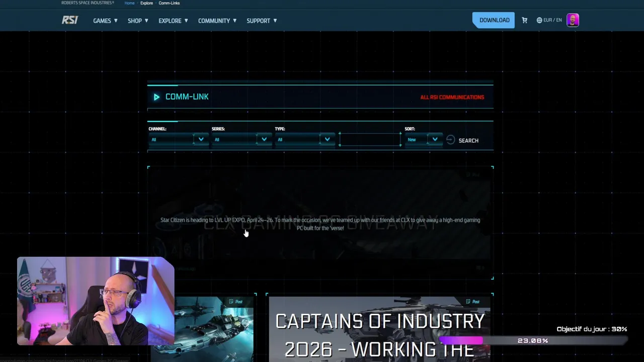Click the Comm-Link play triangle icon

[x=156, y=97]
